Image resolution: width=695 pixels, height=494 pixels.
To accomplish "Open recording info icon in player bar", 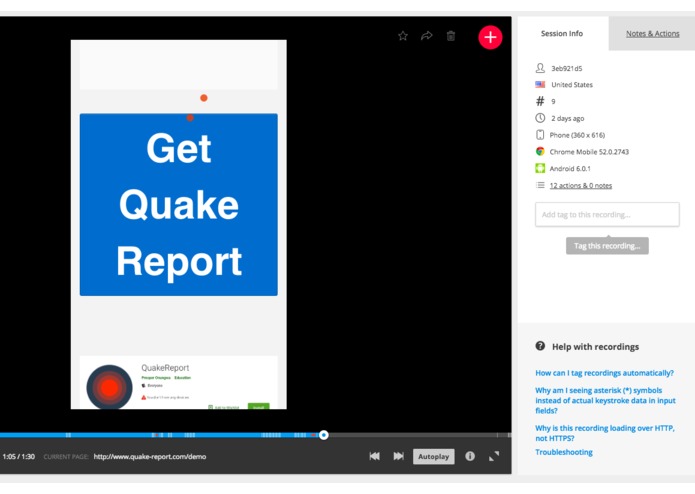I will 470,456.
